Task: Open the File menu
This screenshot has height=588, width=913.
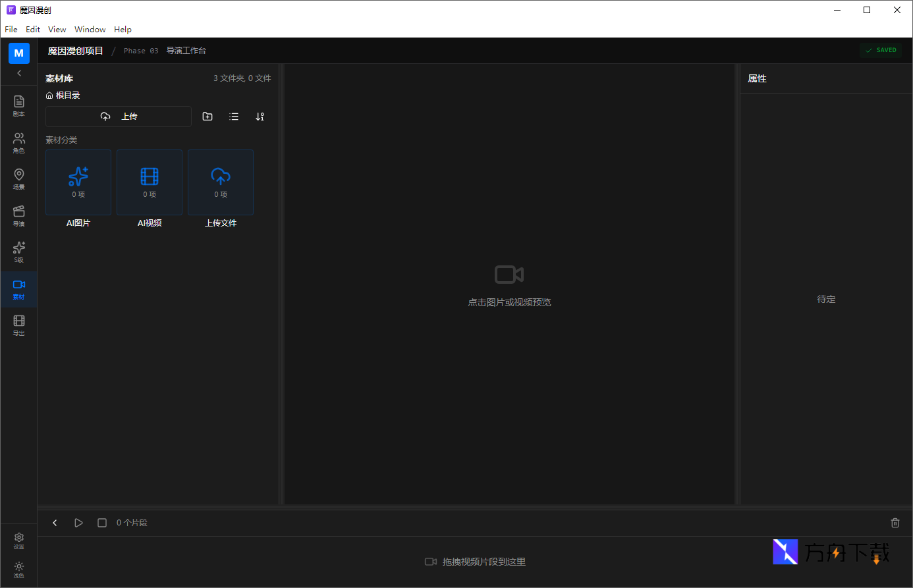Action: (11, 30)
